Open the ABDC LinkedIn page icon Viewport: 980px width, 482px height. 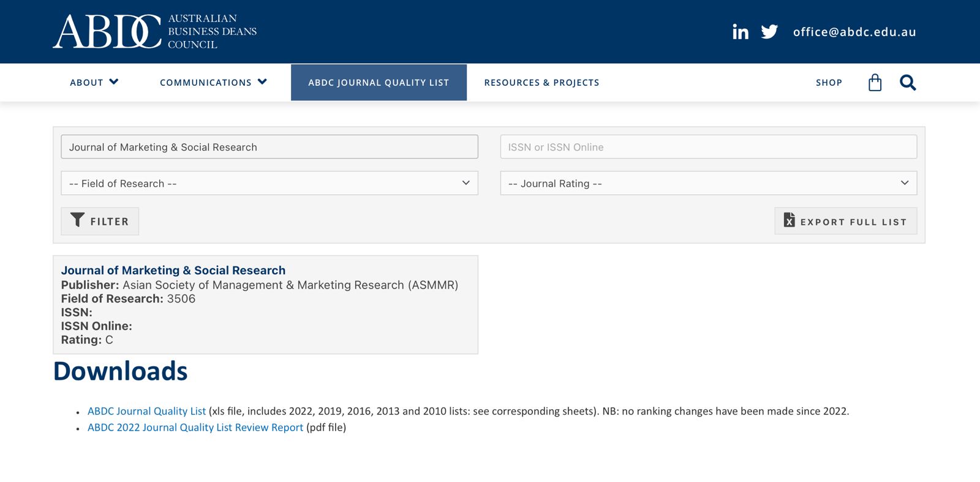pyautogui.click(x=740, y=32)
